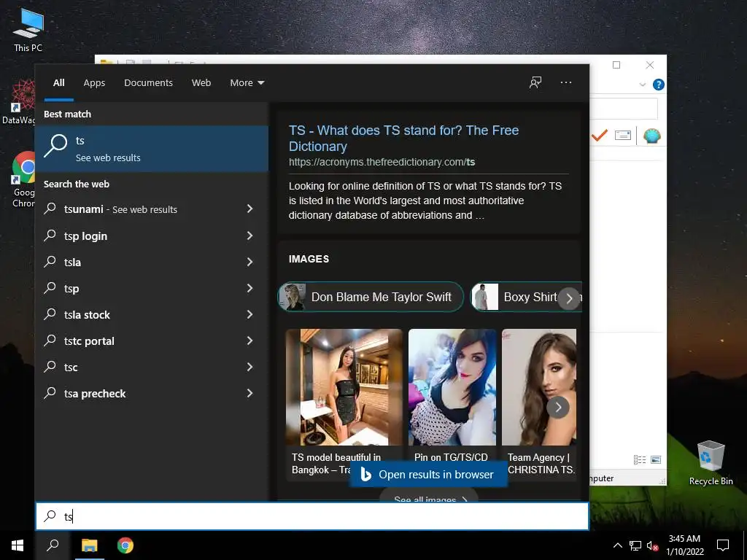Screen dimensions: 747x560
Task: Click the card icon in background window toolbar
Action: coord(623,136)
